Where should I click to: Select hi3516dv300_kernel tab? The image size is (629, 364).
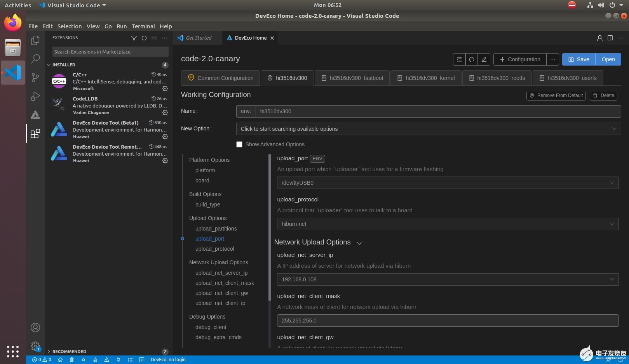pyautogui.click(x=426, y=78)
